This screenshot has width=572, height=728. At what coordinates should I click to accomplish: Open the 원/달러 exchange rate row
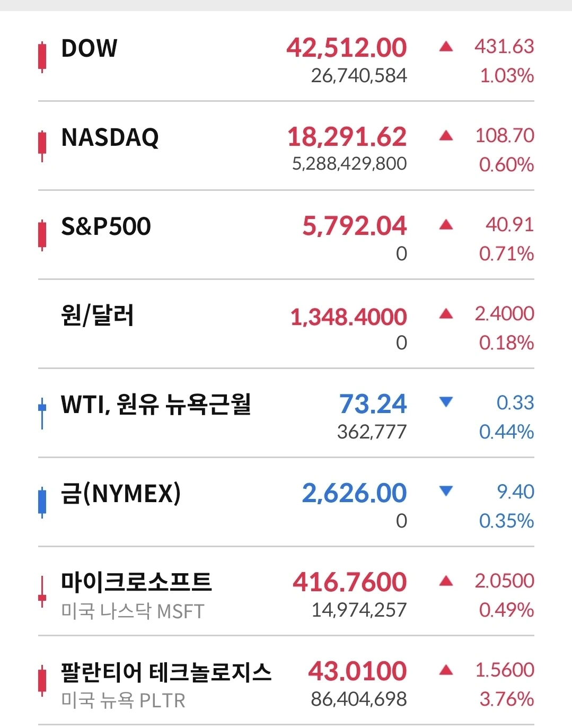286,324
